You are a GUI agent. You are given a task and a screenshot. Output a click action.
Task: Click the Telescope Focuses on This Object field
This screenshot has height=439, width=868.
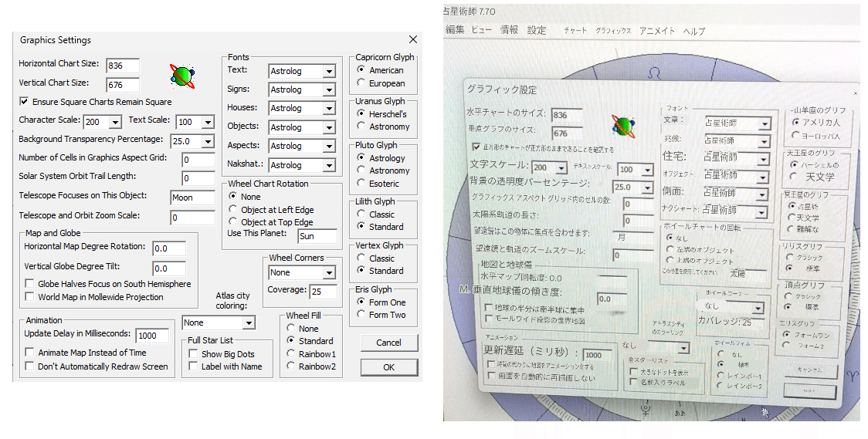192,198
